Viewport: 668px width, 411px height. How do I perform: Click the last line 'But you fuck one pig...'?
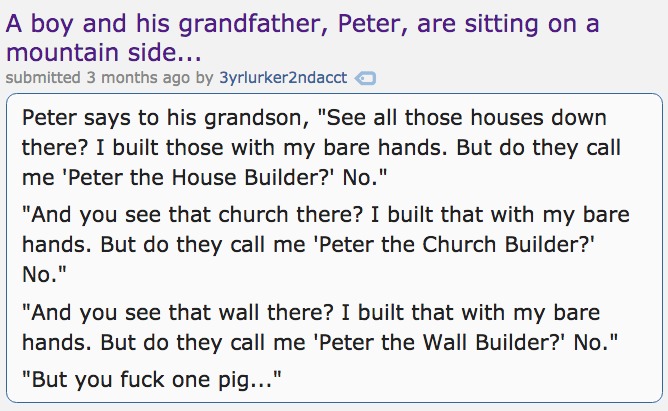click(x=152, y=379)
